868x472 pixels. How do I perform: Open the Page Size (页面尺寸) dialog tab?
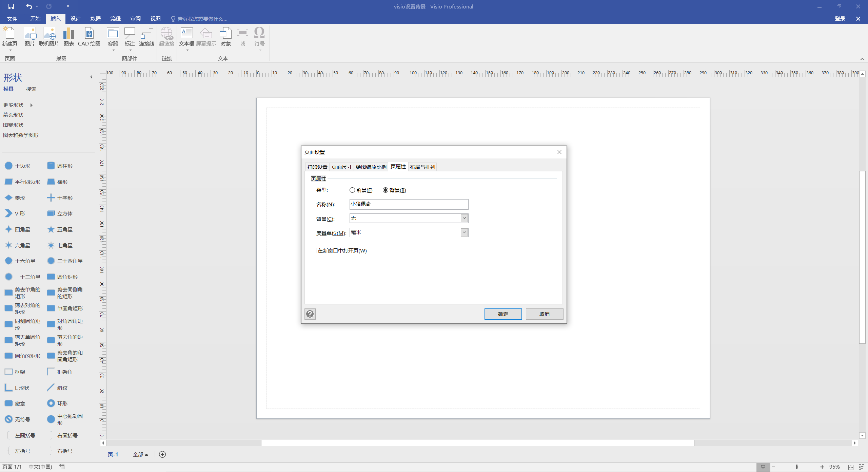point(341,167)
